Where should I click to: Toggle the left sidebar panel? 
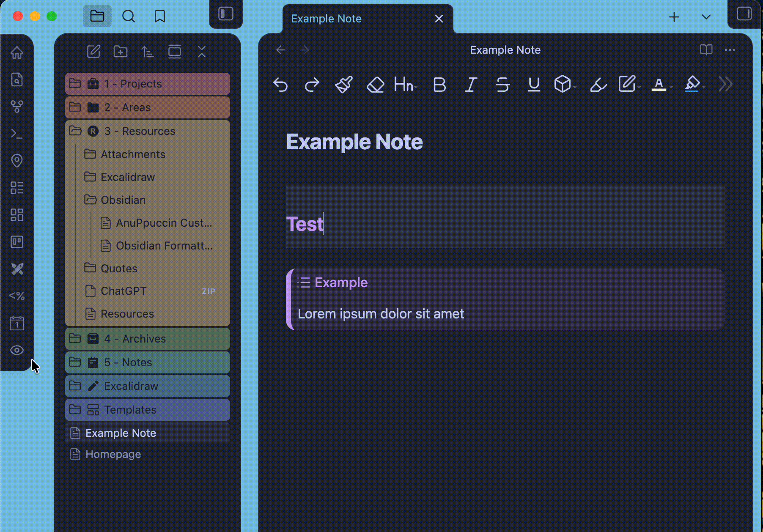tap(226, 14)
